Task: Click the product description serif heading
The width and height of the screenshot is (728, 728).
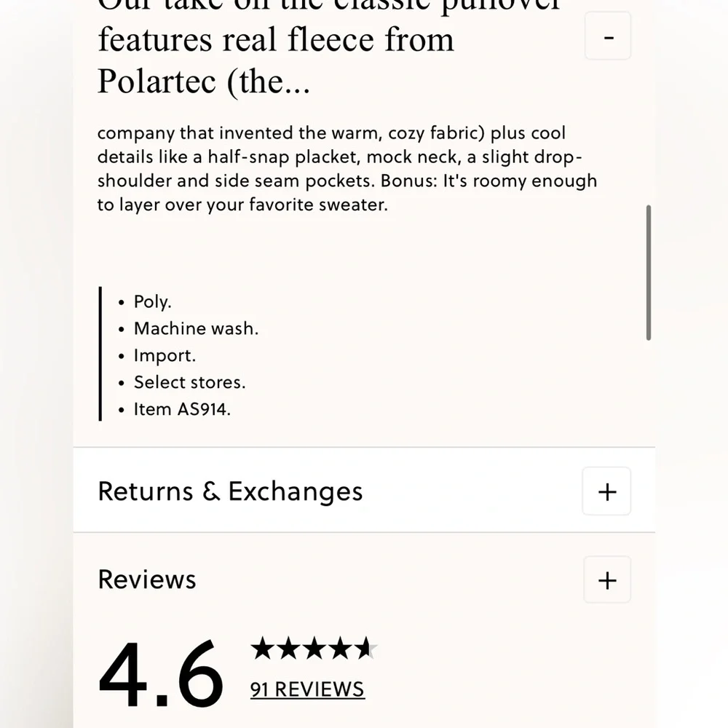Action: tap(329, 49)
